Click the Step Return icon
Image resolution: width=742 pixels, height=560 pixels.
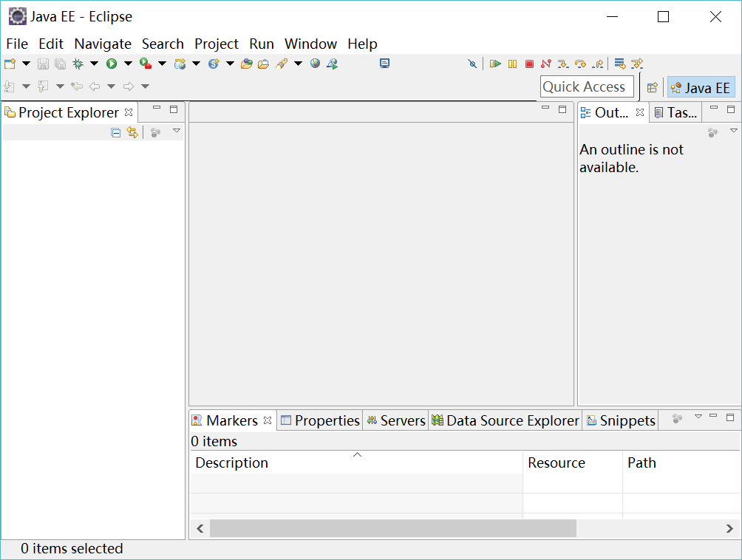pos(598,64)
